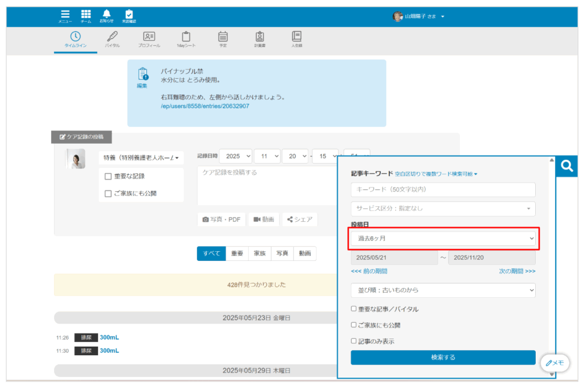Select the バイタル thermometer icon
This screenshot has width=588, height=384.
pos(113,36)
